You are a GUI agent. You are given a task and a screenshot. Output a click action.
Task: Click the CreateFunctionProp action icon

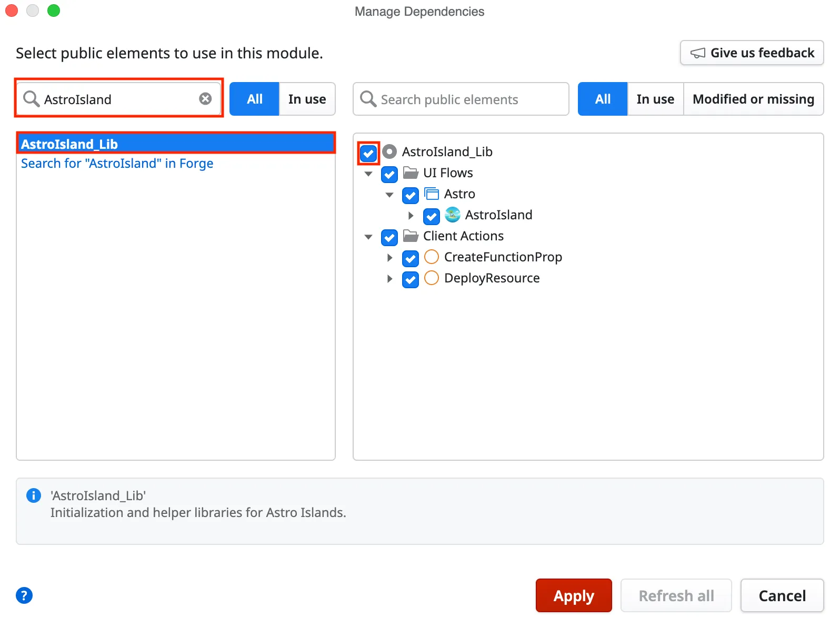[x=432, y=257]
